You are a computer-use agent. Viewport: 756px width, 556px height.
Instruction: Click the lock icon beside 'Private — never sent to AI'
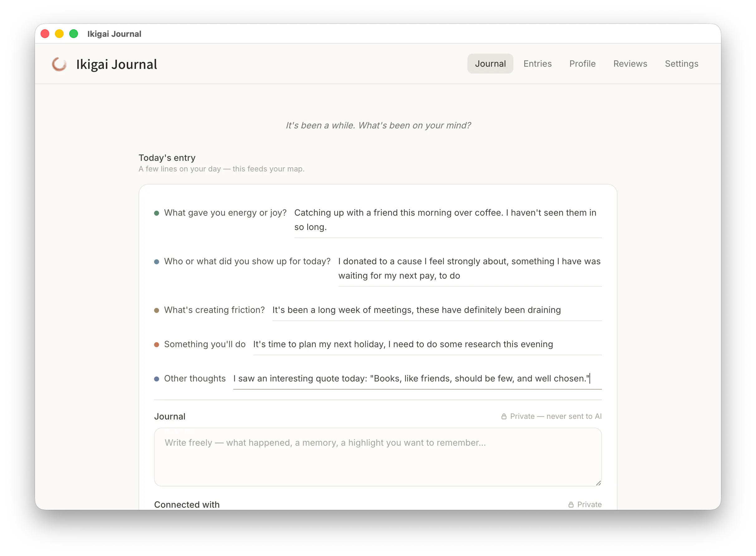tap(504, 416)
